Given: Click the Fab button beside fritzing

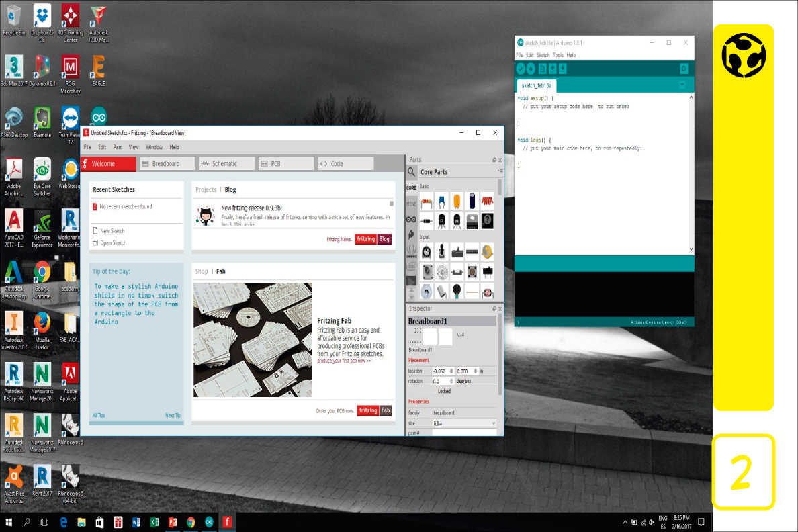Looking at the screenshot, I should [x=386, y=410].
